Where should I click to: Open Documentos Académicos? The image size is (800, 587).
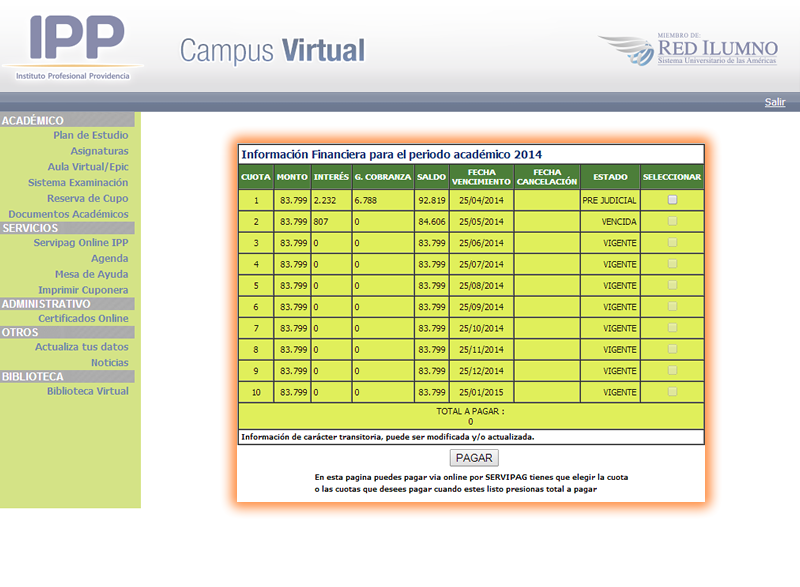[68, 214]
